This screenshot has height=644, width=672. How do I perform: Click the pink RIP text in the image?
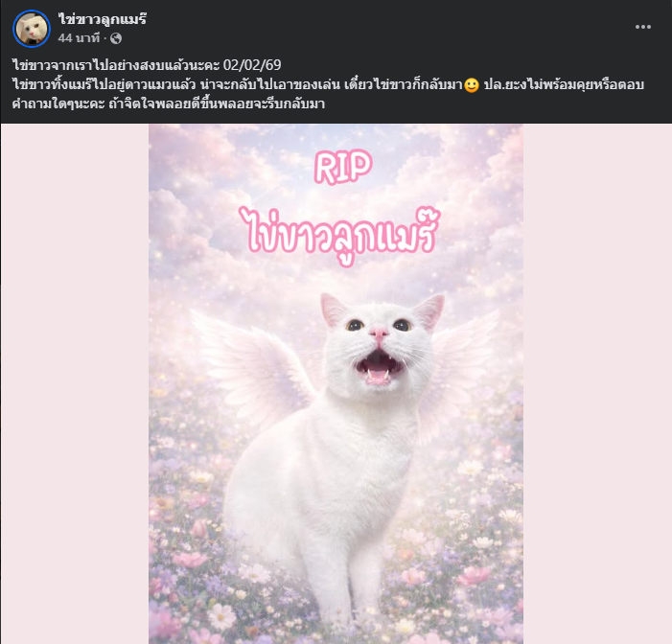pos(343,166)
